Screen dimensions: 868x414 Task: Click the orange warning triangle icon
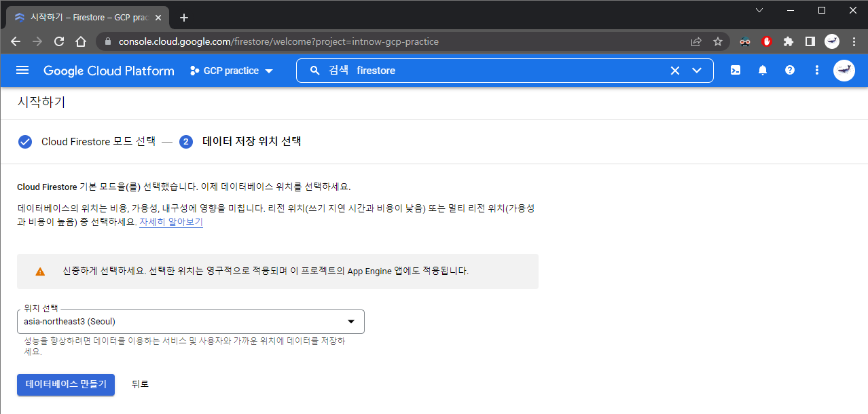[x=40, y=271]
